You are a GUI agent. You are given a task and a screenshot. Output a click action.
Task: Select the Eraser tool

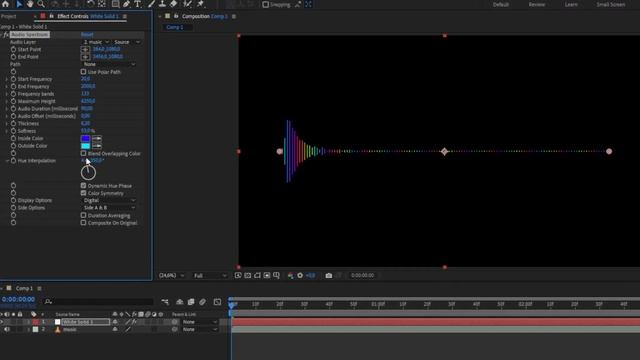[173, 4]
